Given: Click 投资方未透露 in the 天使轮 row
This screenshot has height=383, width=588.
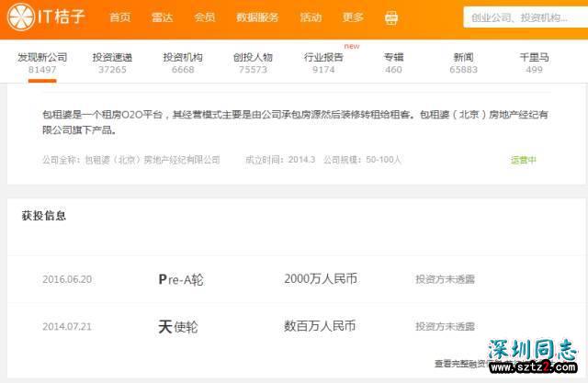Looking at the screenshot, I should click(445, 326).
